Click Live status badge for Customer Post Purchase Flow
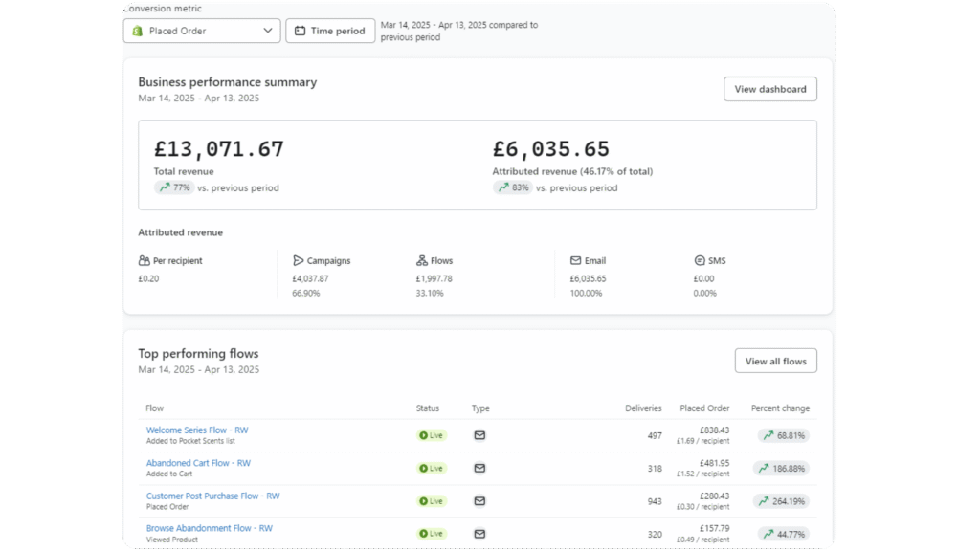The image size is (980, 551). coord(432,501)
